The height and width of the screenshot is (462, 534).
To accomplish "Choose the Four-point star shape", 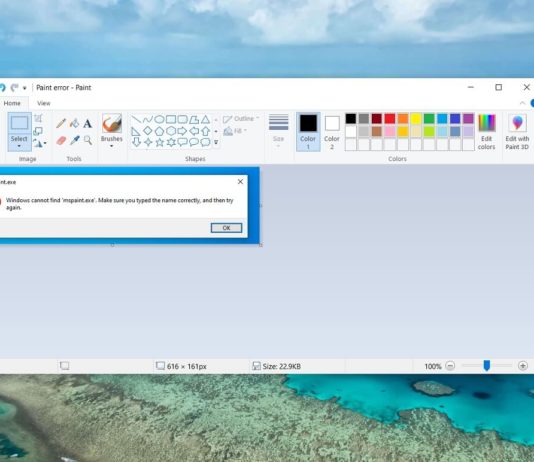I will click(x=148, y=142).
